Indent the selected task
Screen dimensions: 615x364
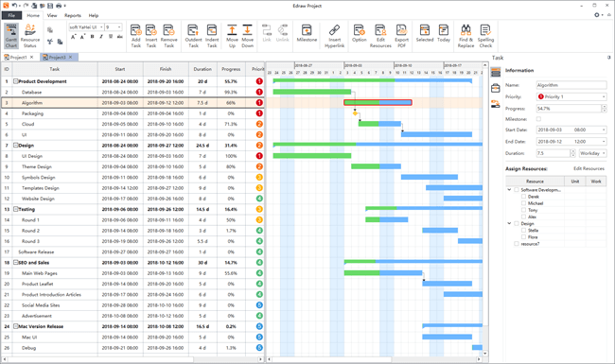point(212,36)
